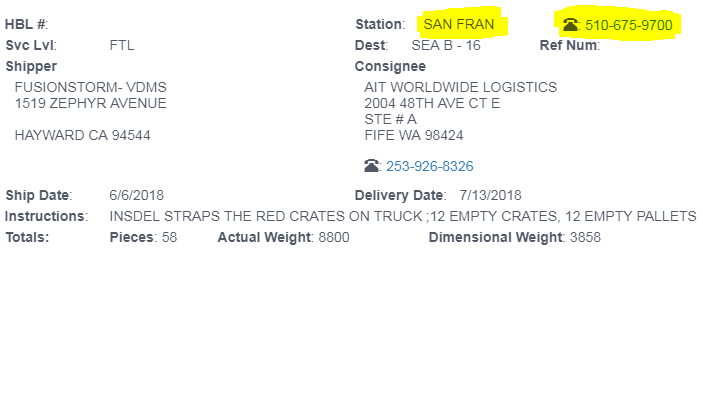Image resolution: width=703 pixels, height=394 pixels.
Task: Click the Dimensional Weight 3858 value
Action: click(x=585, y=237)
